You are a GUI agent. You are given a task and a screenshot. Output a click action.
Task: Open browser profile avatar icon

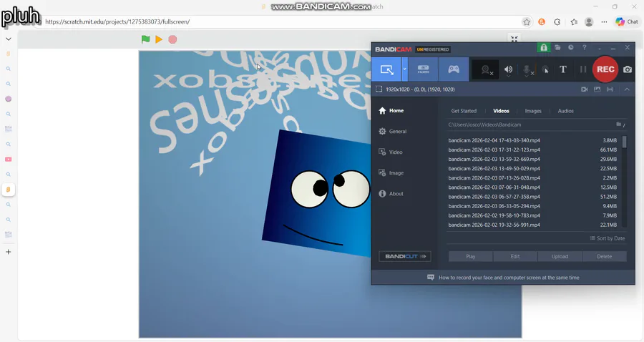coord(589,22)
